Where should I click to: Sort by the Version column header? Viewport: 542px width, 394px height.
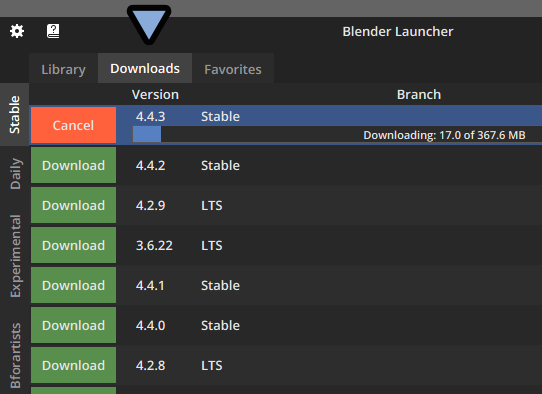click(x=155, y=94)
